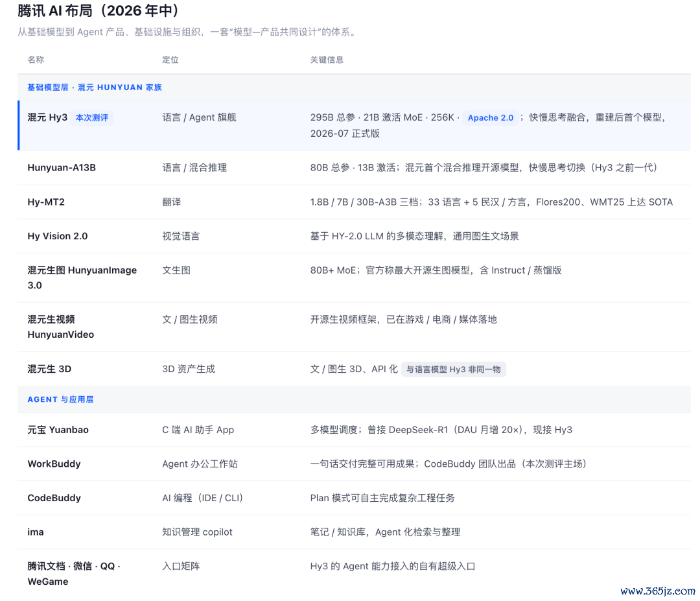The height and width of the screenshot is (601, 700).
Task: Click the 语言 / 混合推理 cell
Action: click(x=194, y=167)
